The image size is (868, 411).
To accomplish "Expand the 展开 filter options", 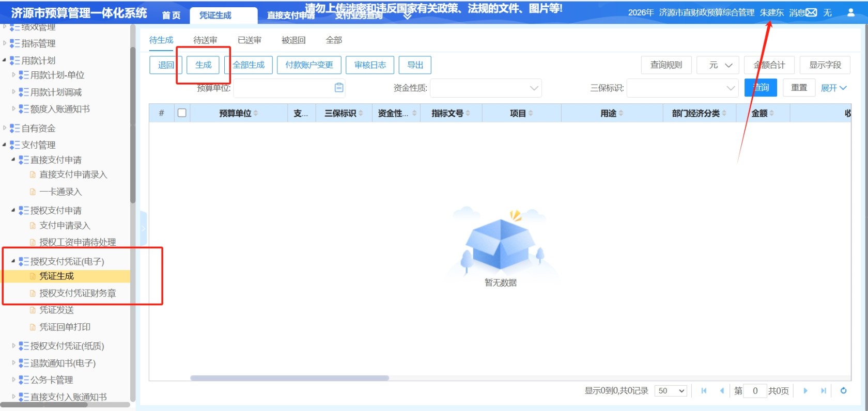I will point(834,88).
